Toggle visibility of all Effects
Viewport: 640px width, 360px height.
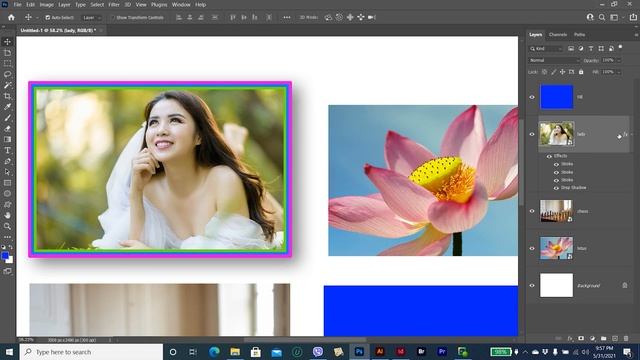pos(549,156)
